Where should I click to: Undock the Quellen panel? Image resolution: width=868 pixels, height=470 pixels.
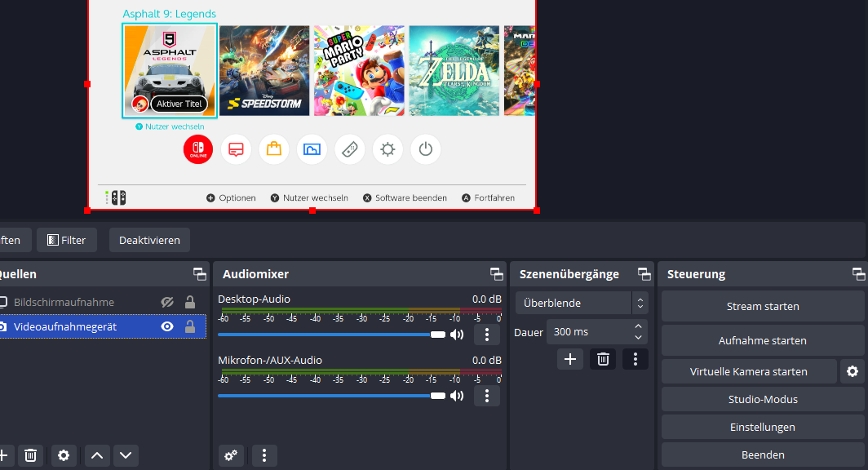(199, 273)
